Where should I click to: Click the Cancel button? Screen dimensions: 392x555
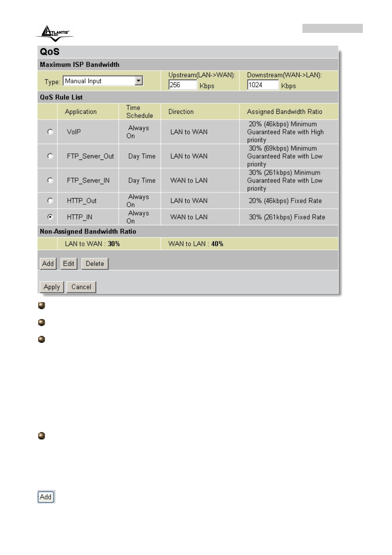81,287
